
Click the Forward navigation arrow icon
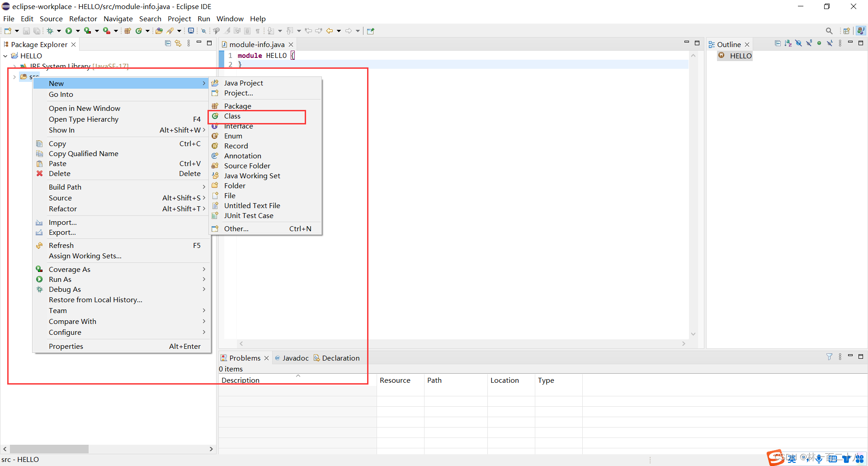click(x=349, y=31)
